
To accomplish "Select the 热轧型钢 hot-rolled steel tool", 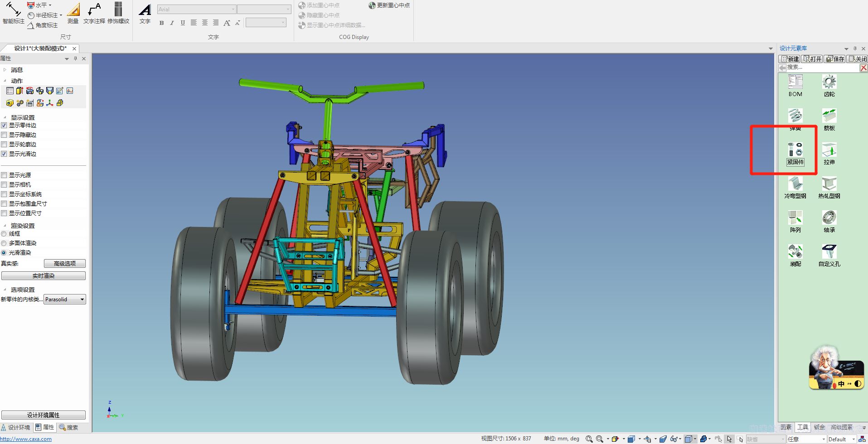I will click(829, 188).
